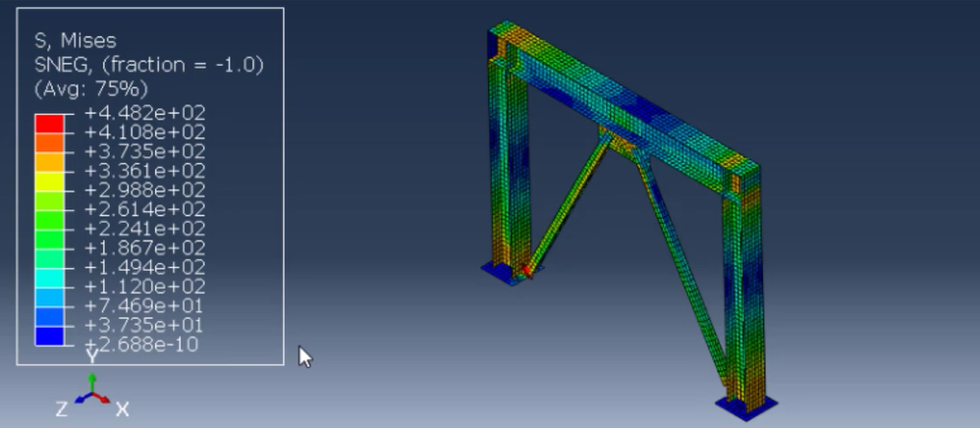Click the right blue base plate
Screen dimensions: 980x428
pos(746,406)
